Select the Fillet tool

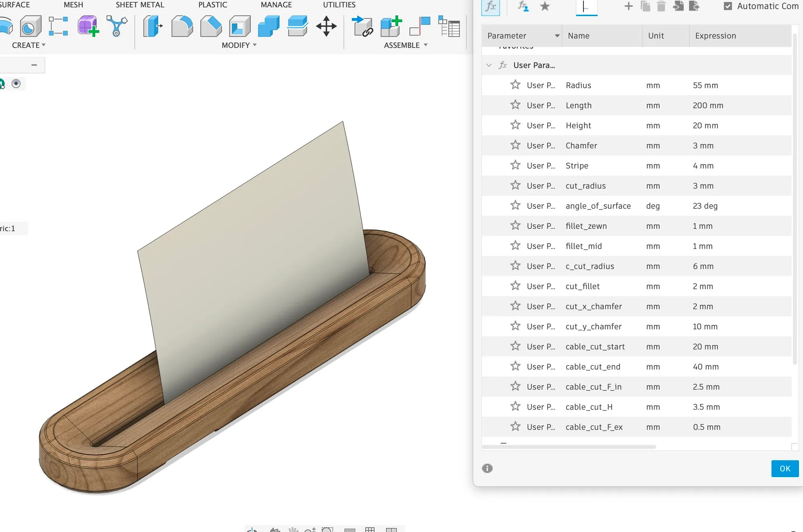(x=182, y=26)
